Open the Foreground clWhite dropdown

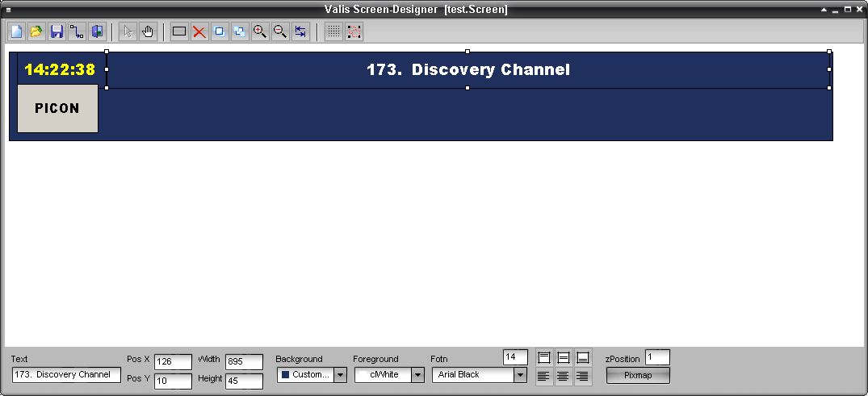click(418, 375)
